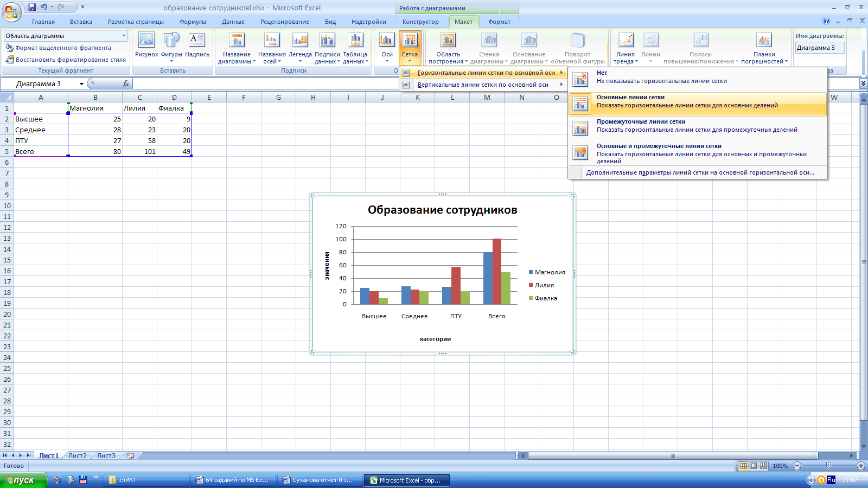Click the zoom out minus button
Viewport: 868px width, 488px height.
(797, 466)
